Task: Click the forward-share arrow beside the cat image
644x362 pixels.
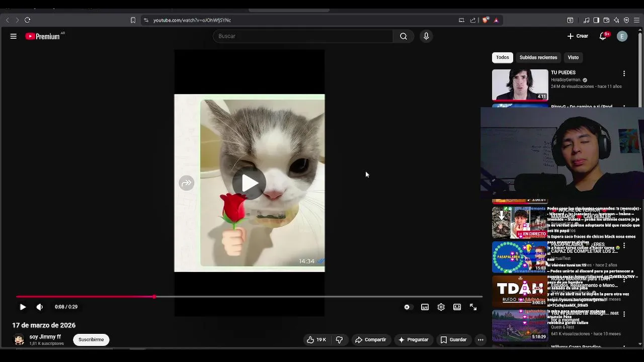Action: (x=186, y=183)
